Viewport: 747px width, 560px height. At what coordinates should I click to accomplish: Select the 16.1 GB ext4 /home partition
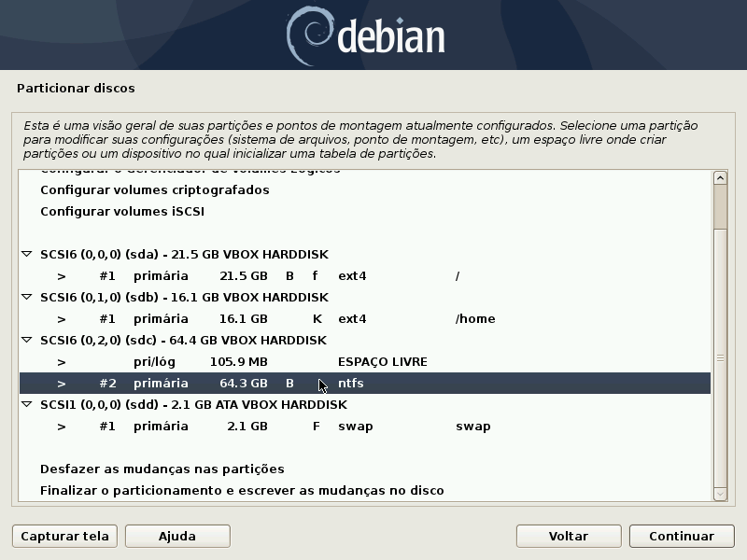[x=365, y=318]
